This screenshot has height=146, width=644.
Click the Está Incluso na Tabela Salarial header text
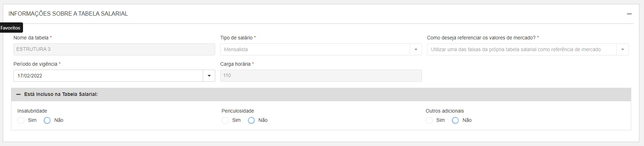click(61, 94)
